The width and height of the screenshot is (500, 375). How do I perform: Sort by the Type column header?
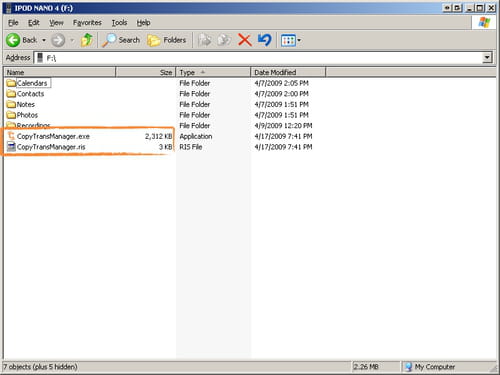tap(213, 72)
